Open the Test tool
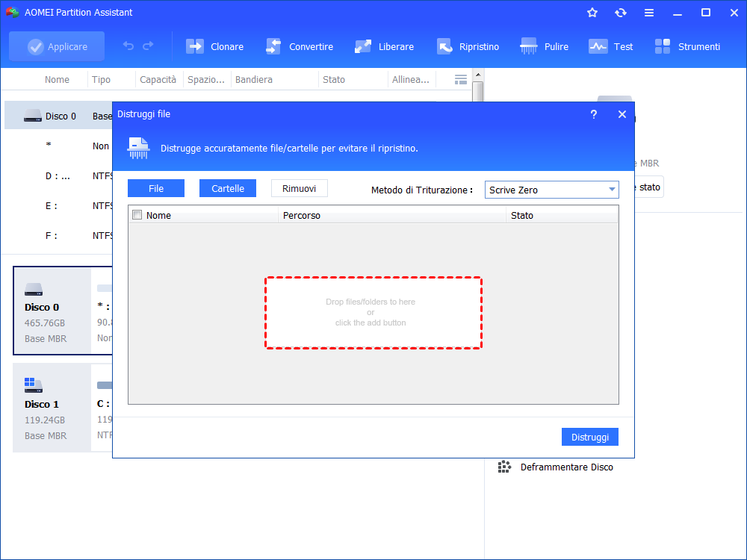Viewport: 747px width, 560px height. [611, 46]
